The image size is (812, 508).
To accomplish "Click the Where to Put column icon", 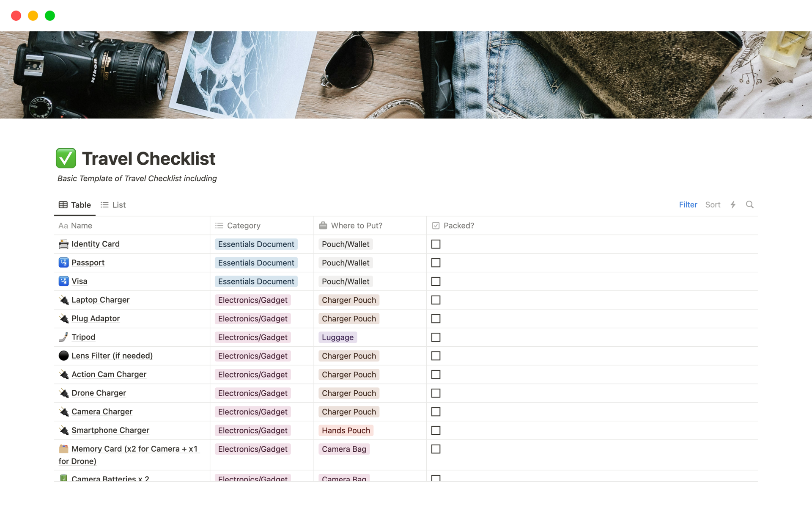I will 323,225.
